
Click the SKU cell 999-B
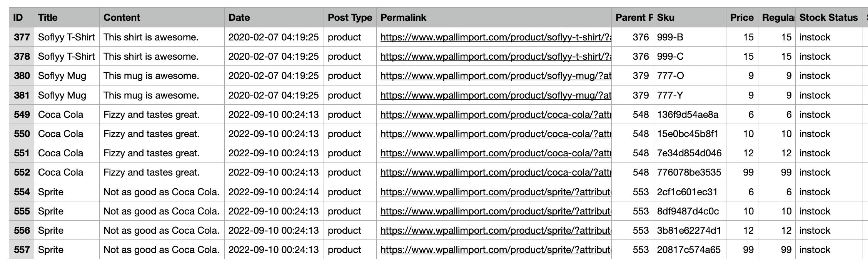689,37
